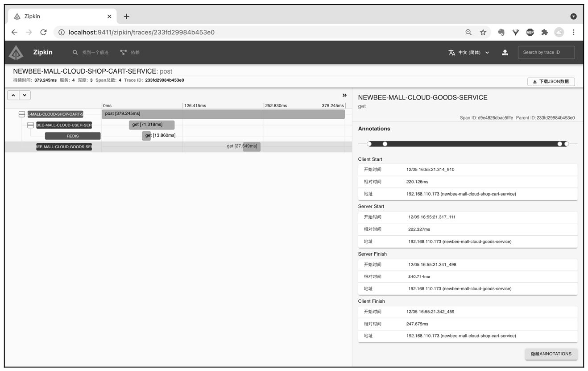Click the collapse-all up arrow button
This screenshot has height=371, width=588.
click(x=13, y=95)
